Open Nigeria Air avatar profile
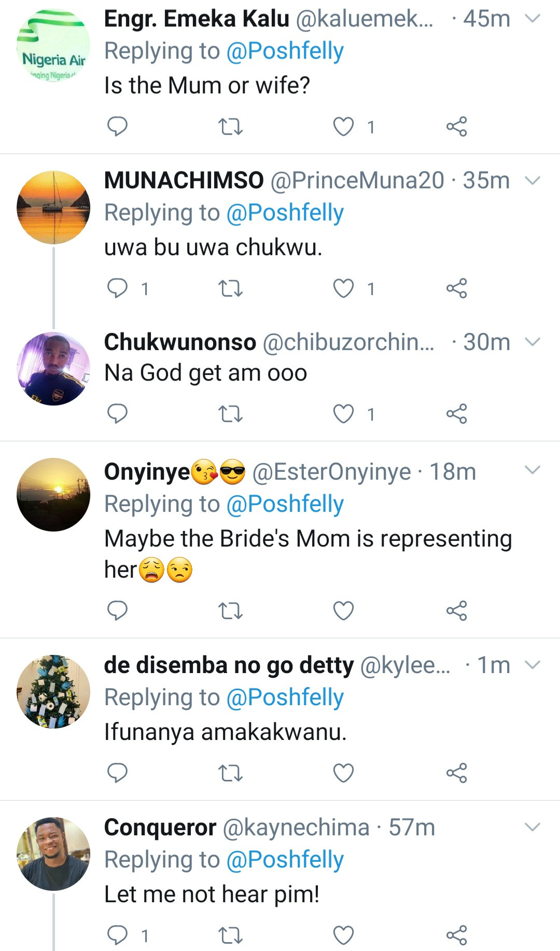Viewport: 560px width, 951px height. tap(53, 46)
